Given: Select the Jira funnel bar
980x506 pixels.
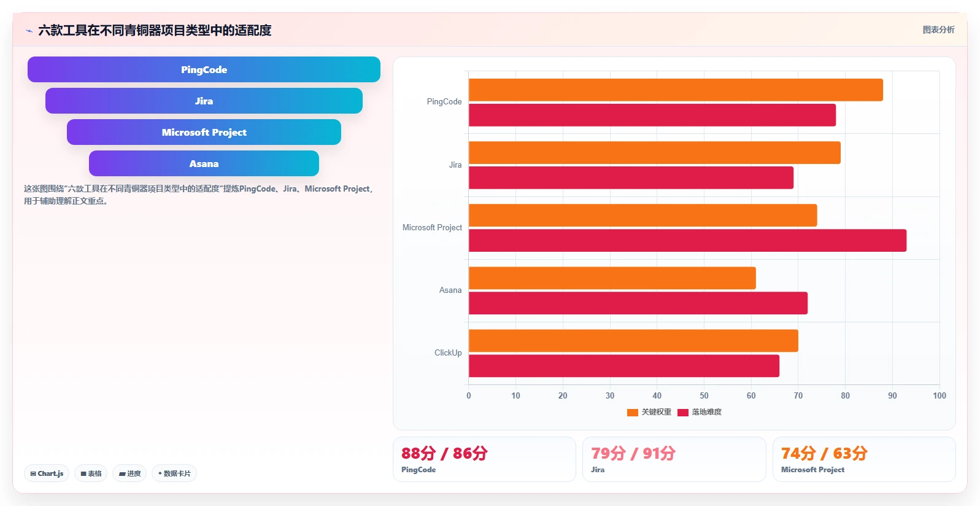Looking at the screenshot, I should (204, 101).
